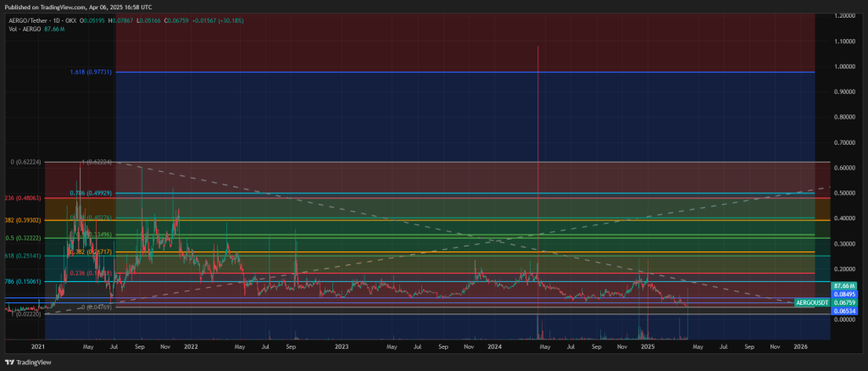The width and height of the screenshot is (868, 371).
Task: Select the AERGOUSDT price line label
Action: point(812,302)
